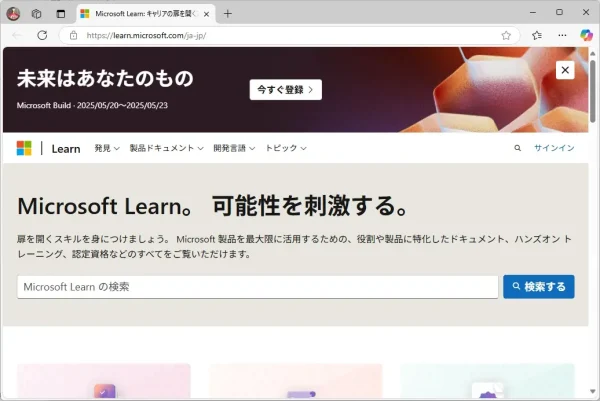Expand the 製品ドキュメント menu
The width and height of the screenshot is (600, 401).
coord(166,148)
